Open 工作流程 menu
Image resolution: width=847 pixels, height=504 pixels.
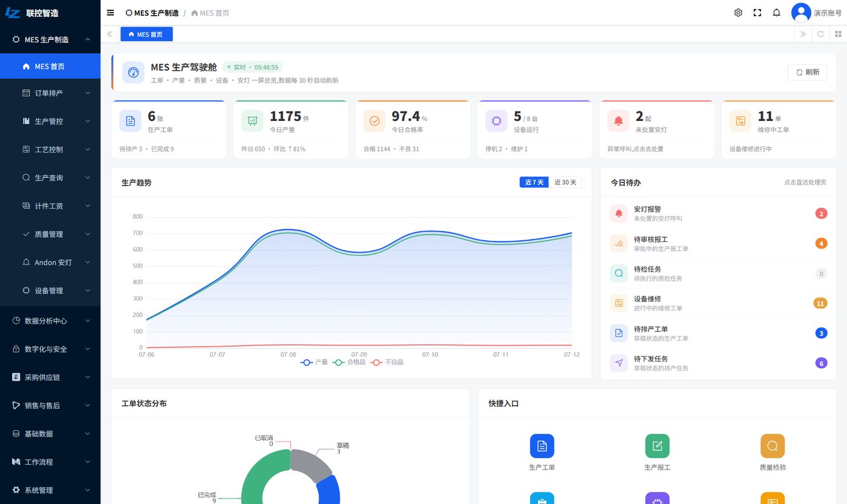[50, 462]
